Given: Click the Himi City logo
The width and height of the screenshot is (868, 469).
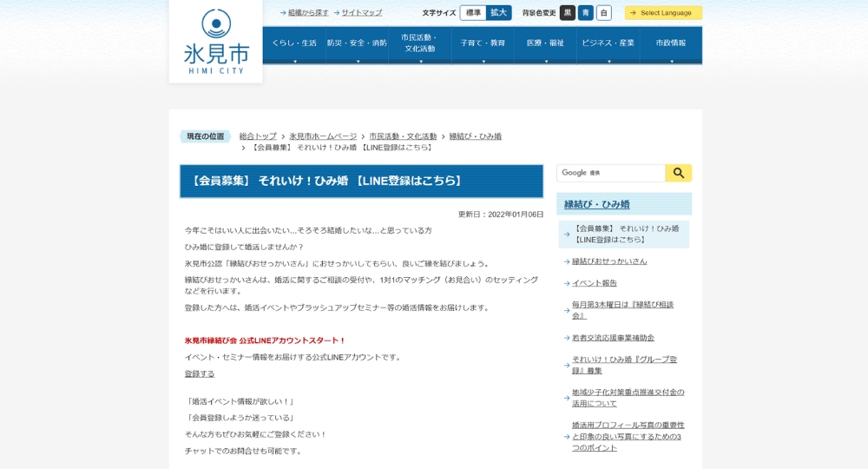Looking at the screenshot, I should (215, 42).
